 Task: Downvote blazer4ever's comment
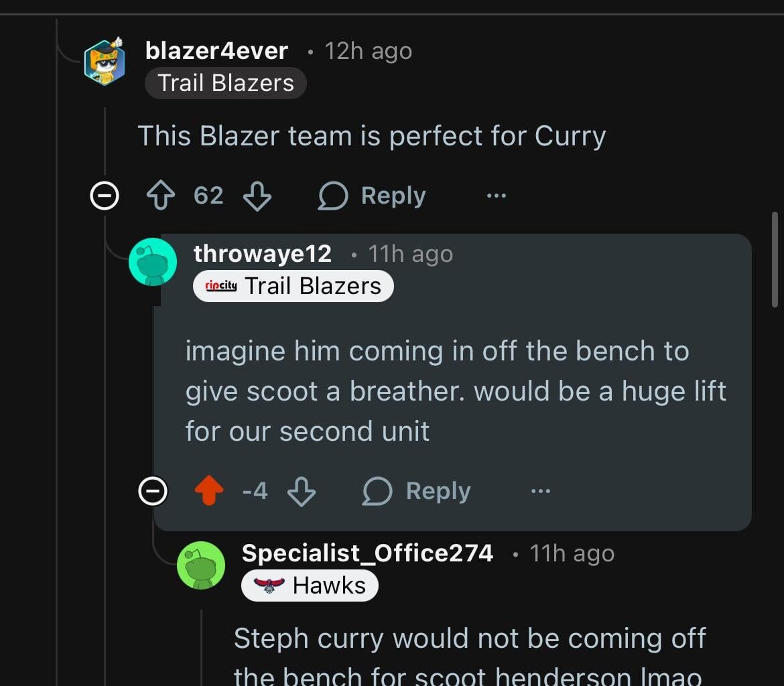(257, 195)
